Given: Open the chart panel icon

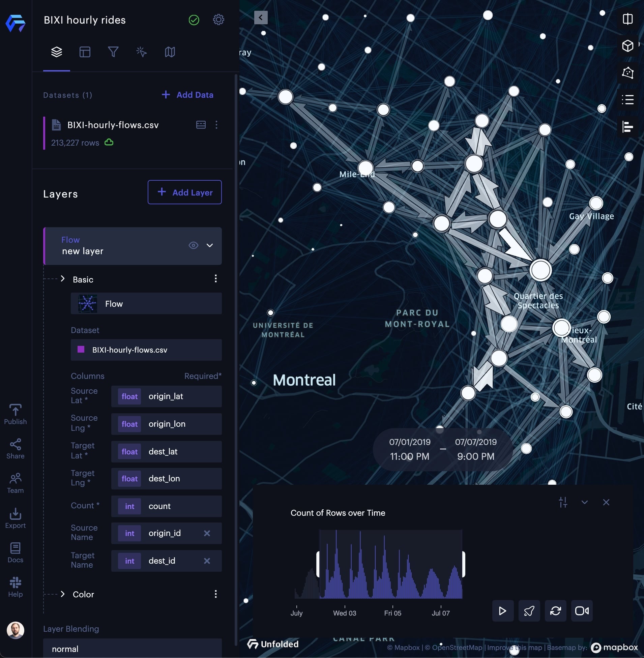Looking at the screenshot, I should tap(628, 127).
